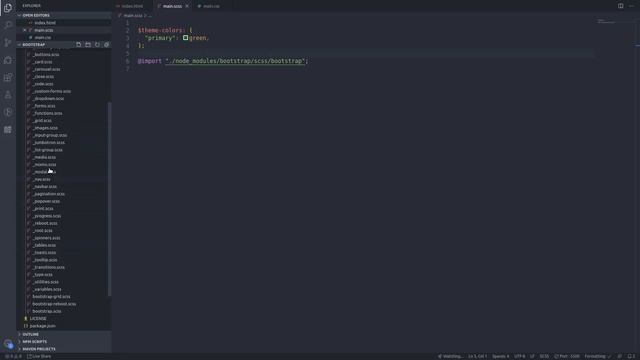Viewport: 640px width, 360px height.
Task: Click the split editor icon top right
Action: (620, 6)
